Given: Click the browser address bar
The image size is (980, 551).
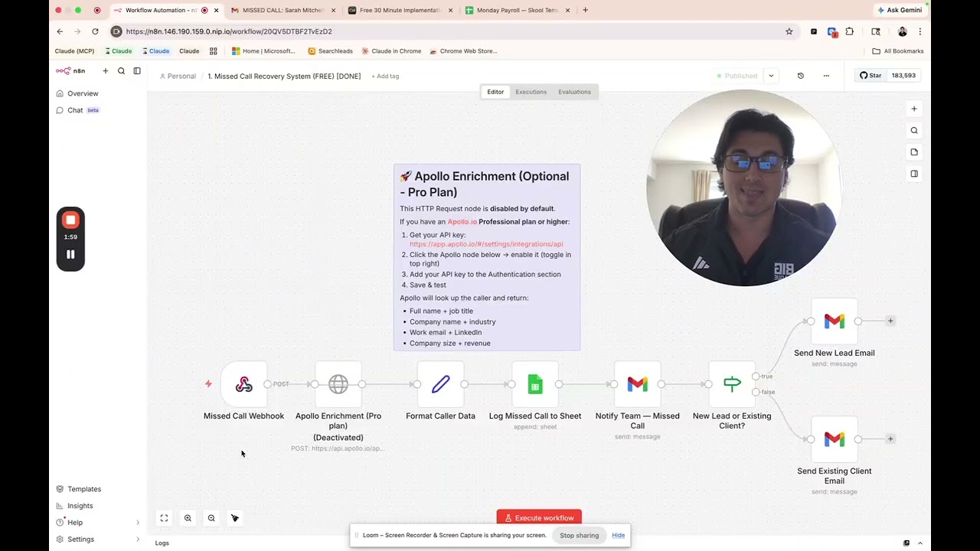Looking at the screenshot, I should click(452, 31).
